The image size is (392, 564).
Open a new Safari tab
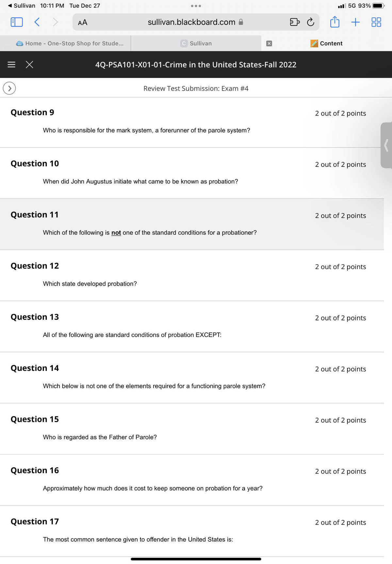(x=355, y=22)
